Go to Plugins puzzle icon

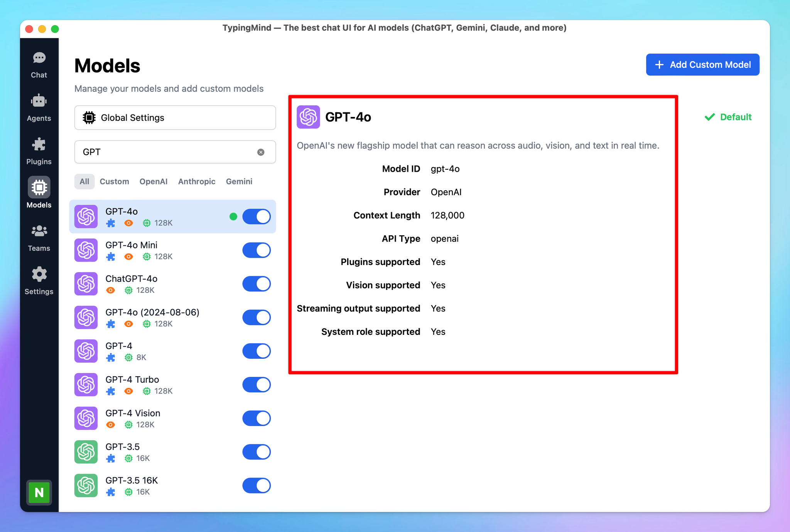click(x=39, y=145)
